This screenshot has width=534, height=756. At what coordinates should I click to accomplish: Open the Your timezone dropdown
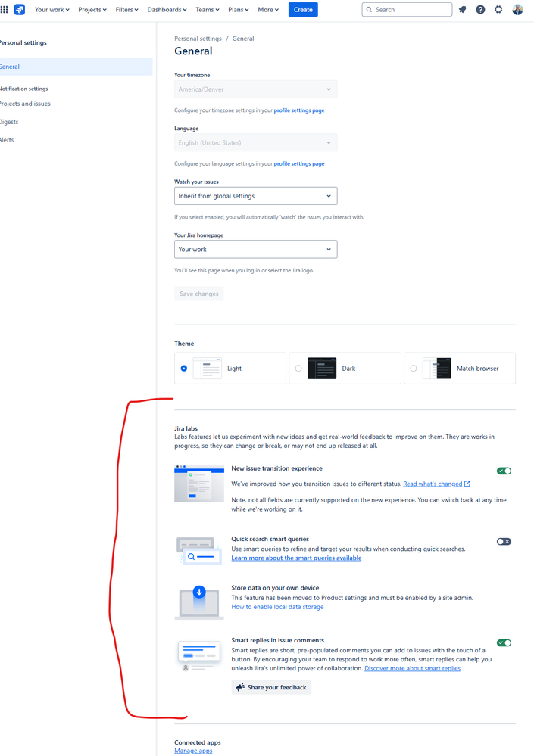click(x=256, y=89)
